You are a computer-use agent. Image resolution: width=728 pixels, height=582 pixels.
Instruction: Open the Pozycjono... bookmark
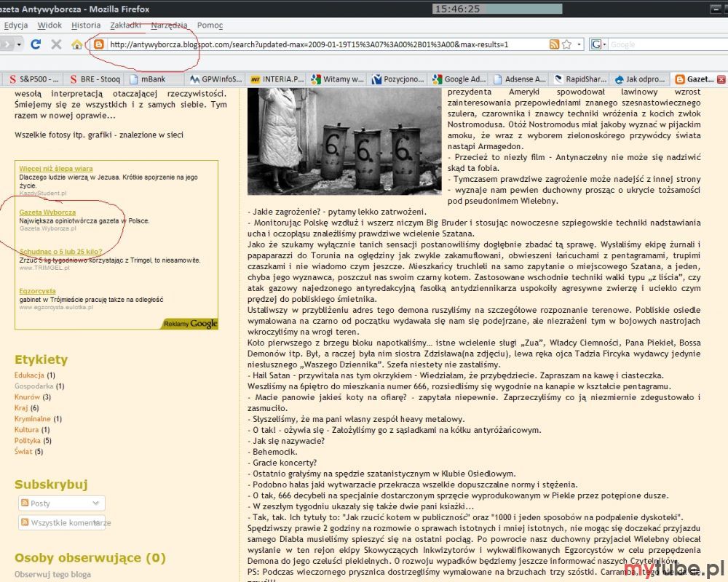[x=398, y=79]
